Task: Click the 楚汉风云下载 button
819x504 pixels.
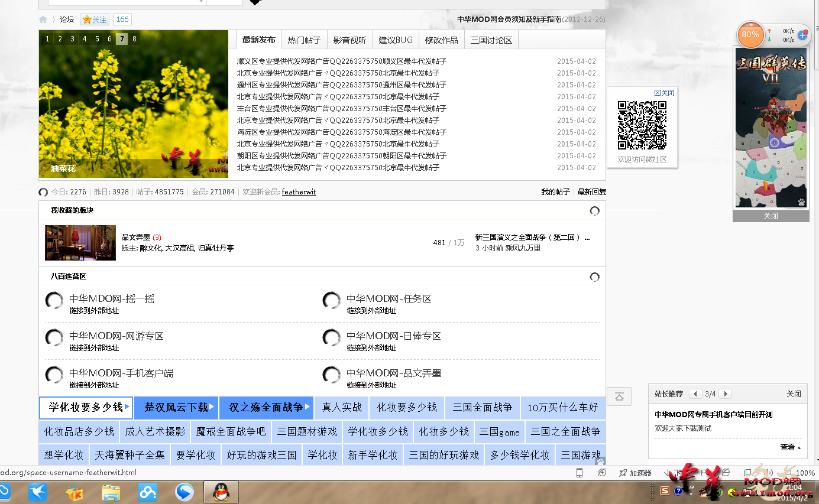Action: coord(176,407)
